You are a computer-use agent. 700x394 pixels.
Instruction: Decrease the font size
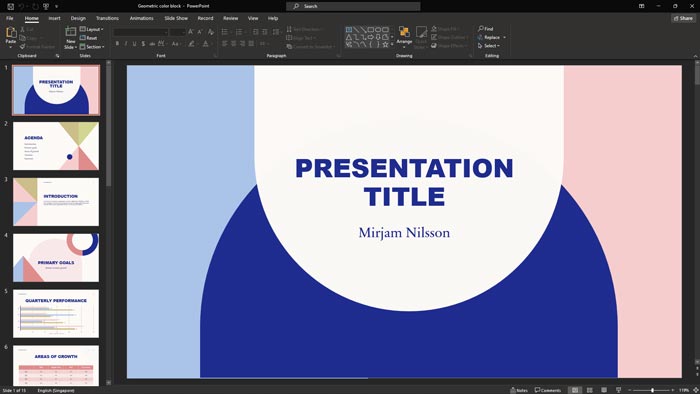pyautogui.click(x=200, y=32)
